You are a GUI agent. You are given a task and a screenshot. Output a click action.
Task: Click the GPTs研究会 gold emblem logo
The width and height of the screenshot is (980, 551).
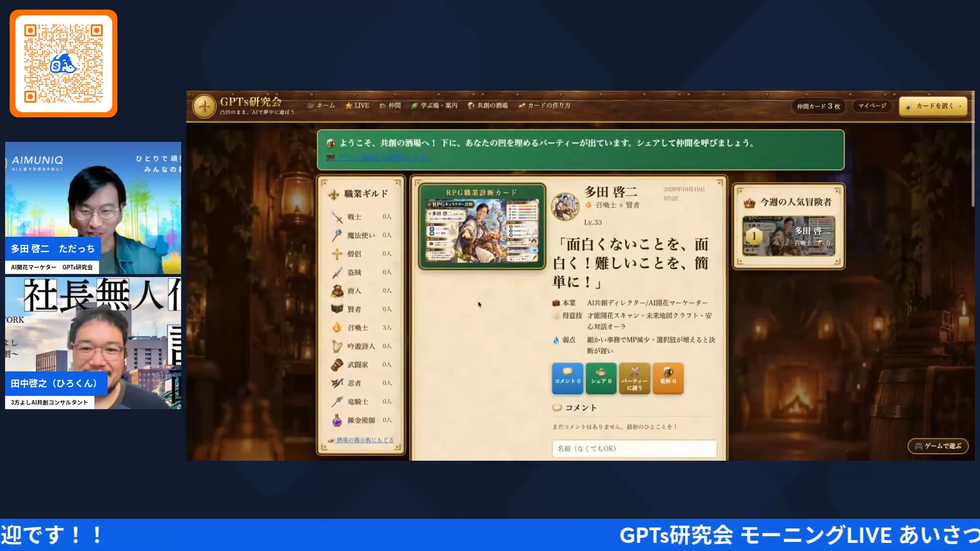tap(204, 106)
